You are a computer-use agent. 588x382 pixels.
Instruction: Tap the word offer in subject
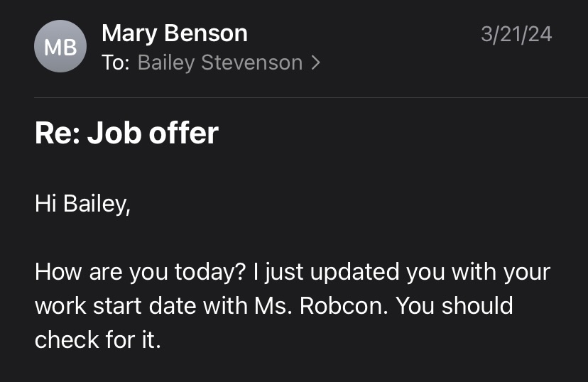(x=184, y=133)
